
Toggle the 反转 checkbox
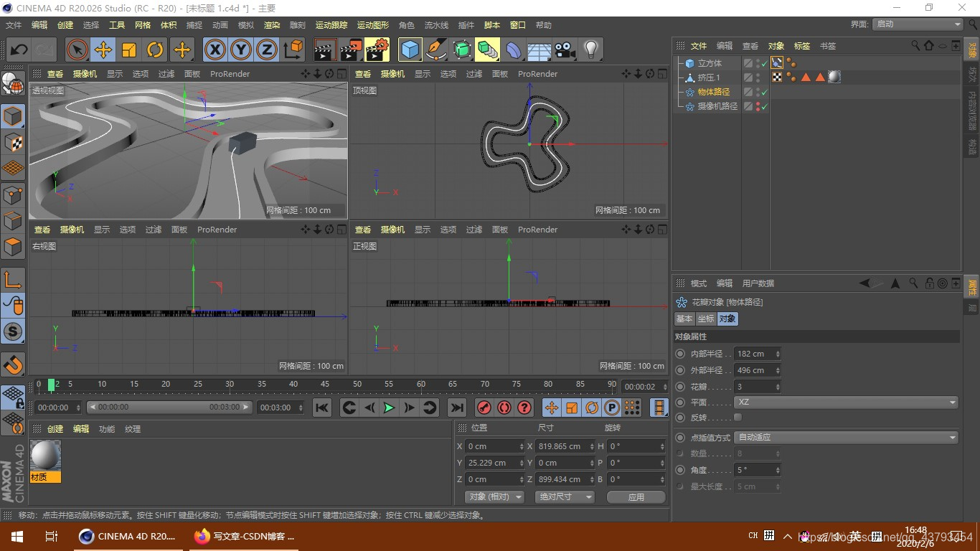[x=738, y=418]
